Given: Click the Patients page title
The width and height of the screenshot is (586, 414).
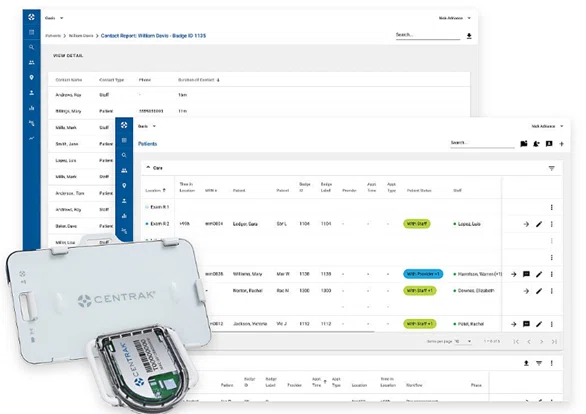Looking at the screenshot, I should (148, 144).
